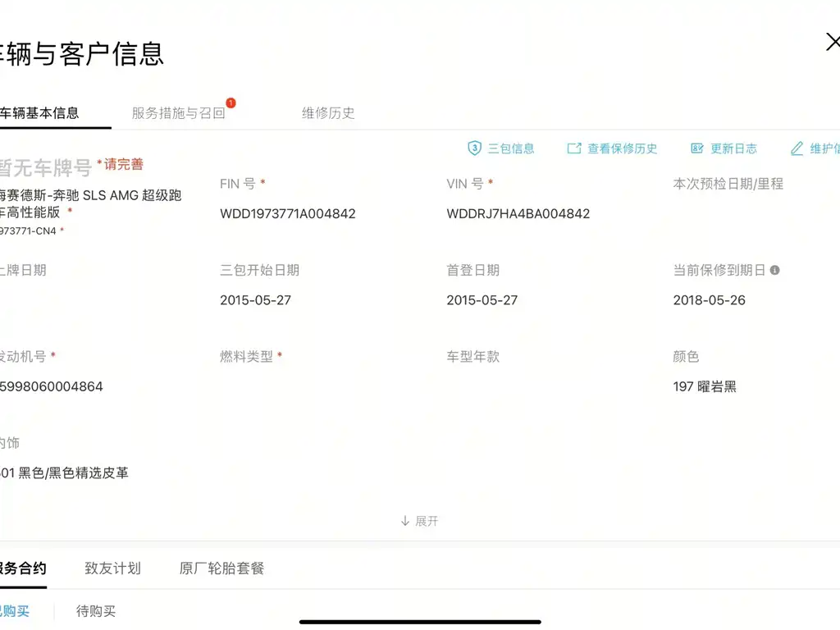Click the 上牌日期 field label
This screenshot has width=840, height=630.
coord(23,270)
